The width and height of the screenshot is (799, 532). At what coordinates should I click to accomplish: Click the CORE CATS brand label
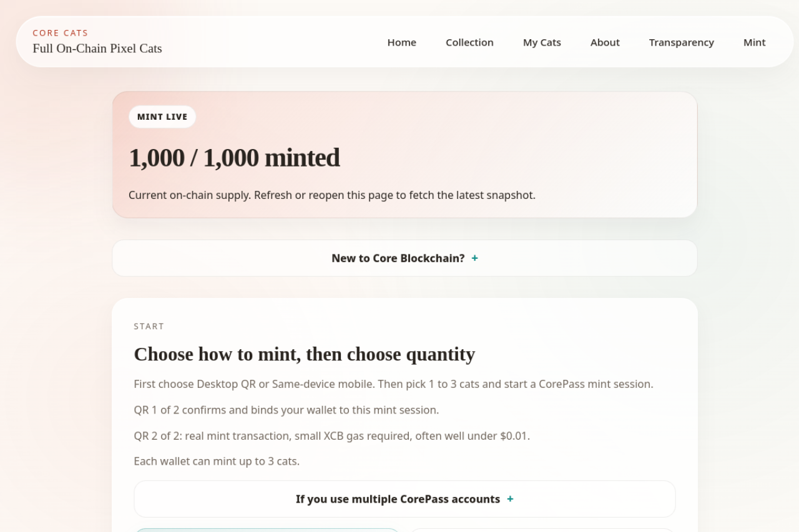click(61, 33)
